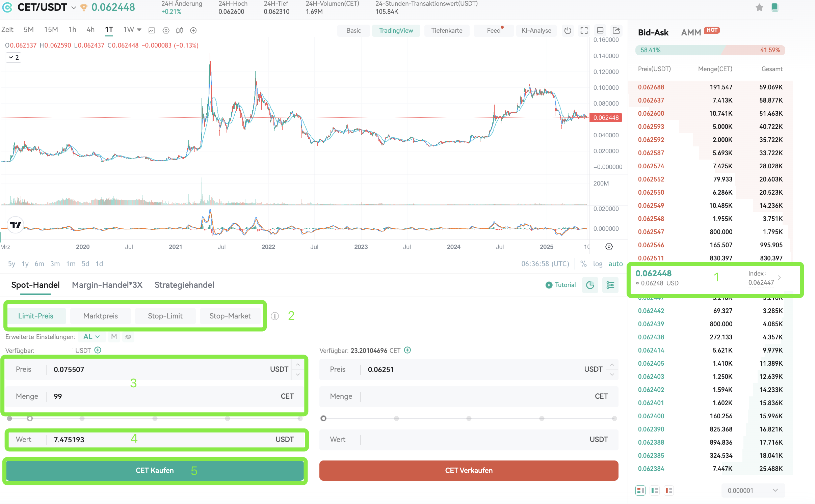Select the 5M timeframe
The width and height of the screenshot is (815, 504).
[x=29, y=30]
